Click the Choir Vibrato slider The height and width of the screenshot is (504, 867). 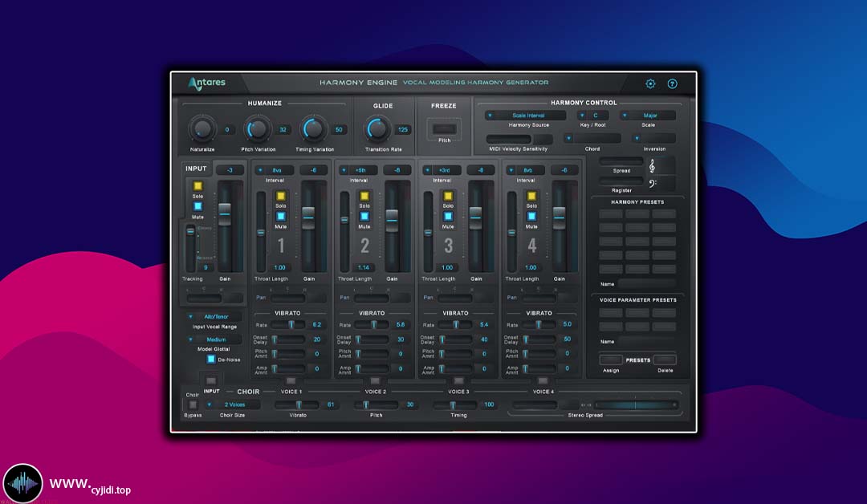[298, 404]
